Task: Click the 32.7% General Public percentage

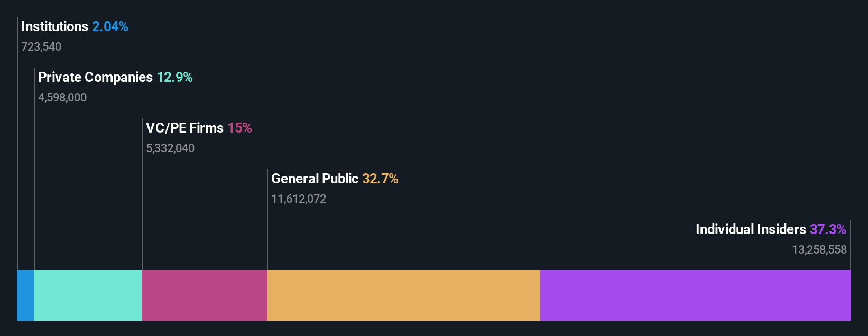Action: [380, 179]
